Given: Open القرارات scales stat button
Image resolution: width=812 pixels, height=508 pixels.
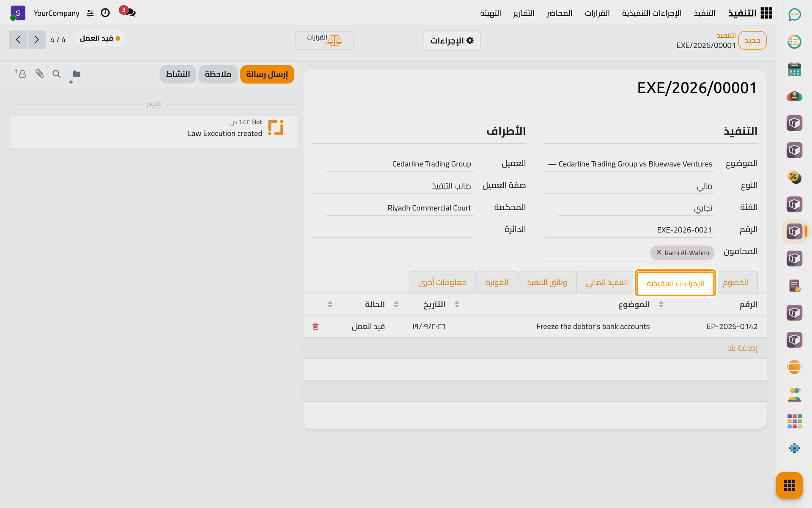Looking at the screenshot, I should coord(324,41).
